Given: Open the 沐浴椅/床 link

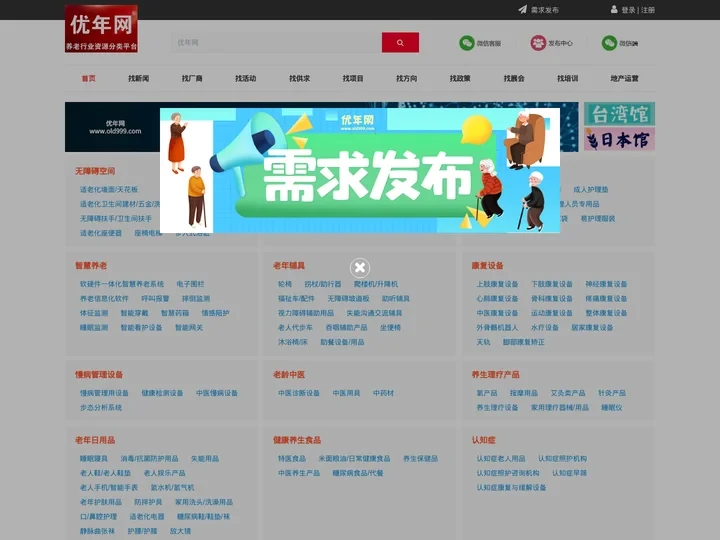Looking at the screenshot, I should tap(292, 342).
